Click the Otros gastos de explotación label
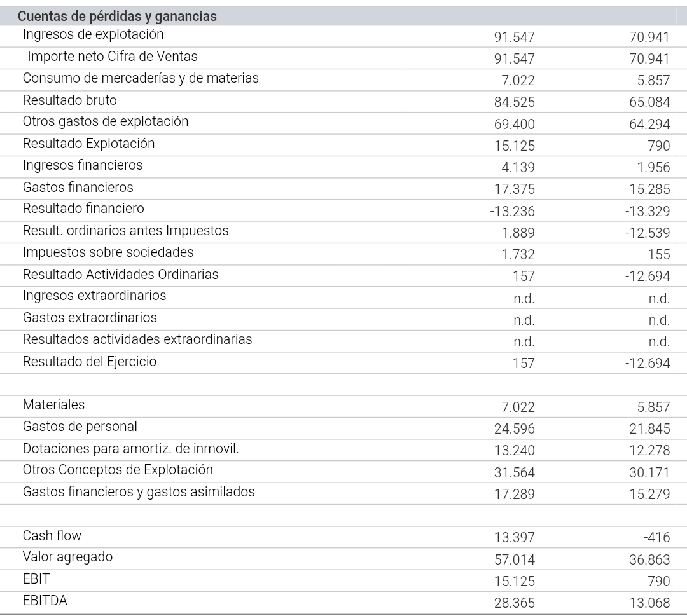 coord(105,121)
